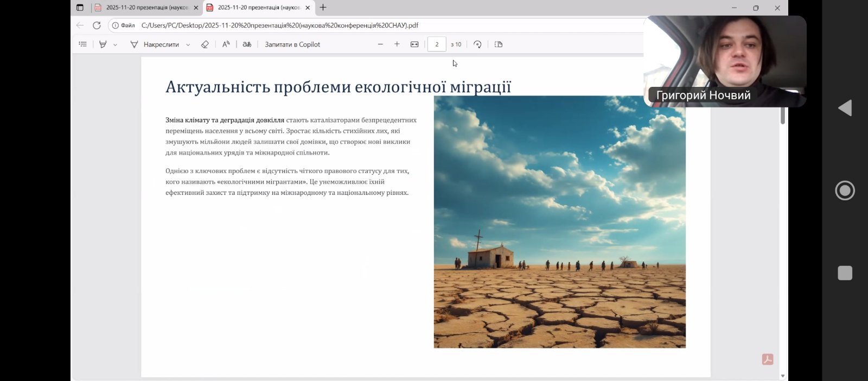Image resolution: width=868 pixels, height=381 pixels.
Task: Start the read aloud feature
Action: [226, 45]
